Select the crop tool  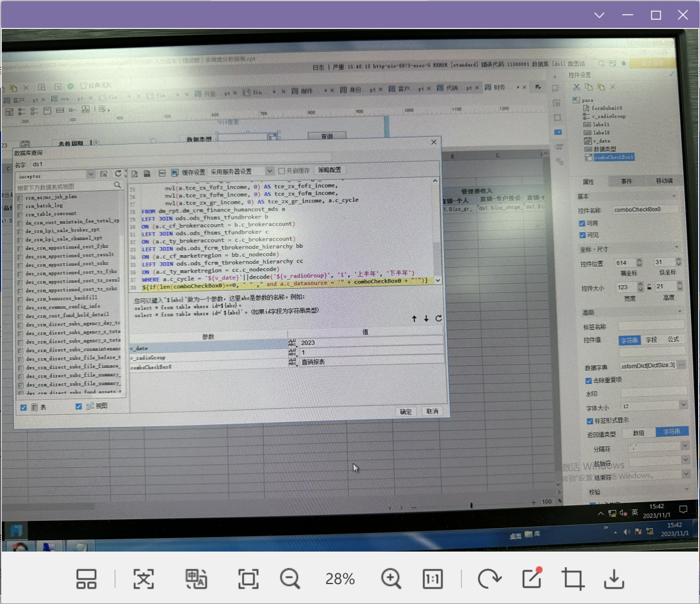pos(573,579)
